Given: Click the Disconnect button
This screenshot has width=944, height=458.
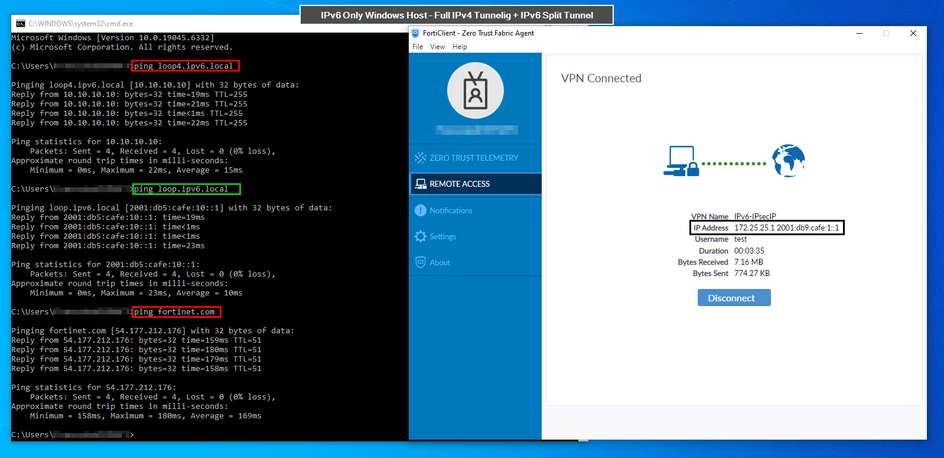Looking at the screenshot, I should pyautogui.click(x=734, y=298).
